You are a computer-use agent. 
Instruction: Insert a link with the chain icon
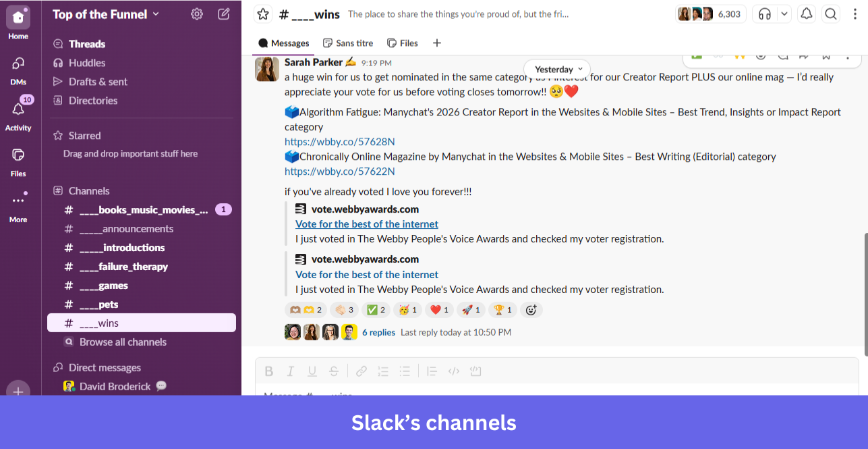[361, 371]
